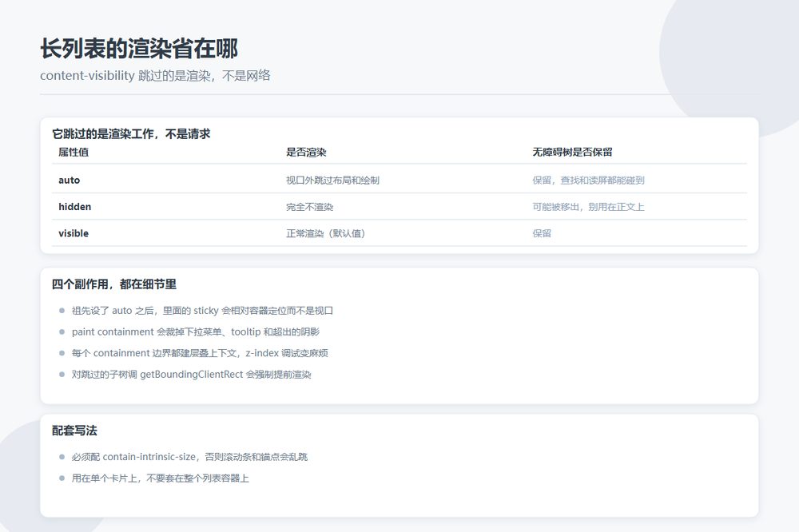Click the bullet about sticky 相对容器定位
This screenshot has height=532, width=799.
[x=202, y=310]
